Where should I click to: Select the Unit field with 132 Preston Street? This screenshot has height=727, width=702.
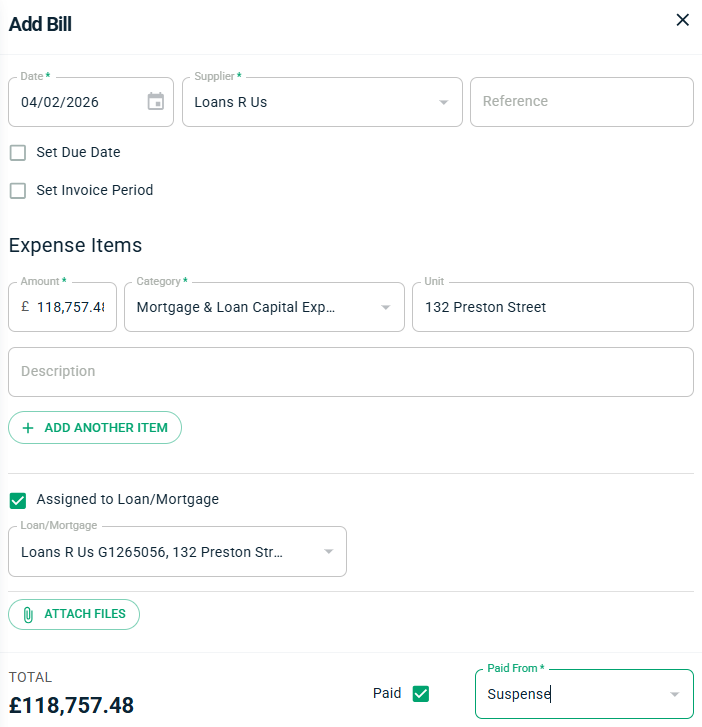click(552, 307)
